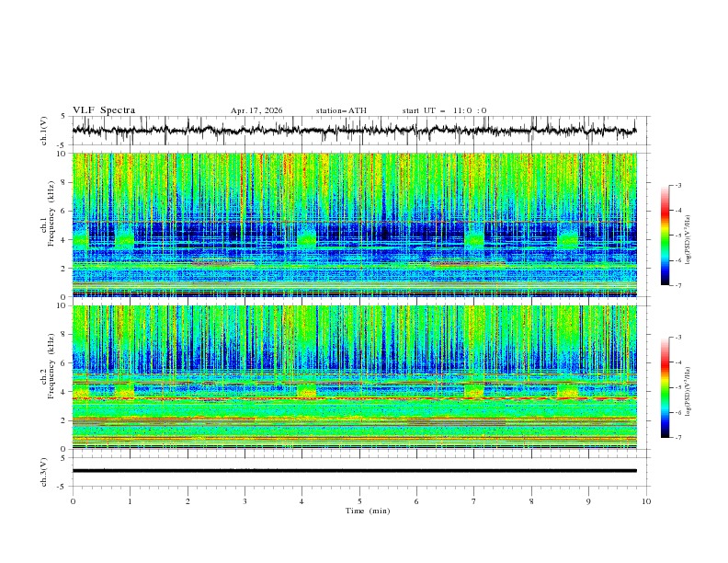Click time axis tick label "0"
Screen dimensions: 728x563
point(73,501)
